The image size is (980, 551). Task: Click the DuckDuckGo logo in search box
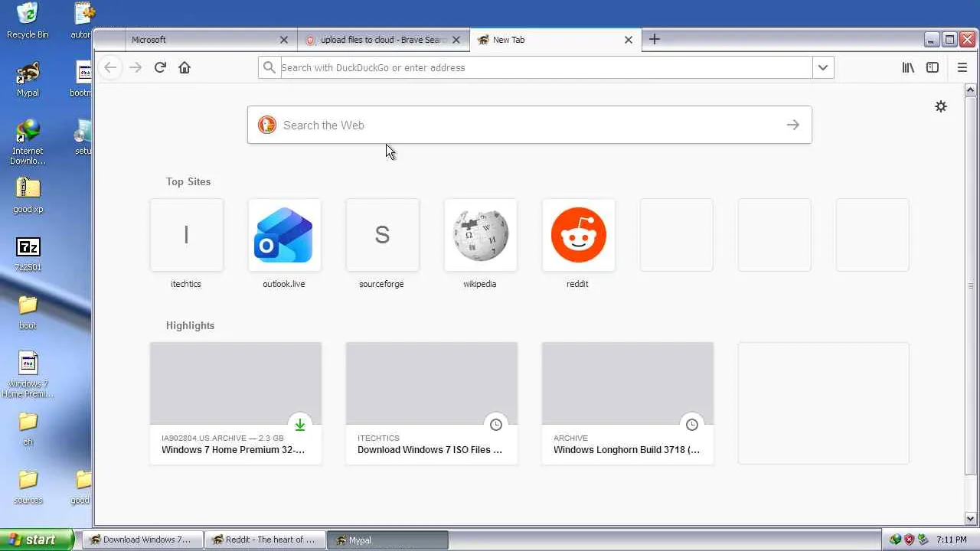[x=267, y=125]
